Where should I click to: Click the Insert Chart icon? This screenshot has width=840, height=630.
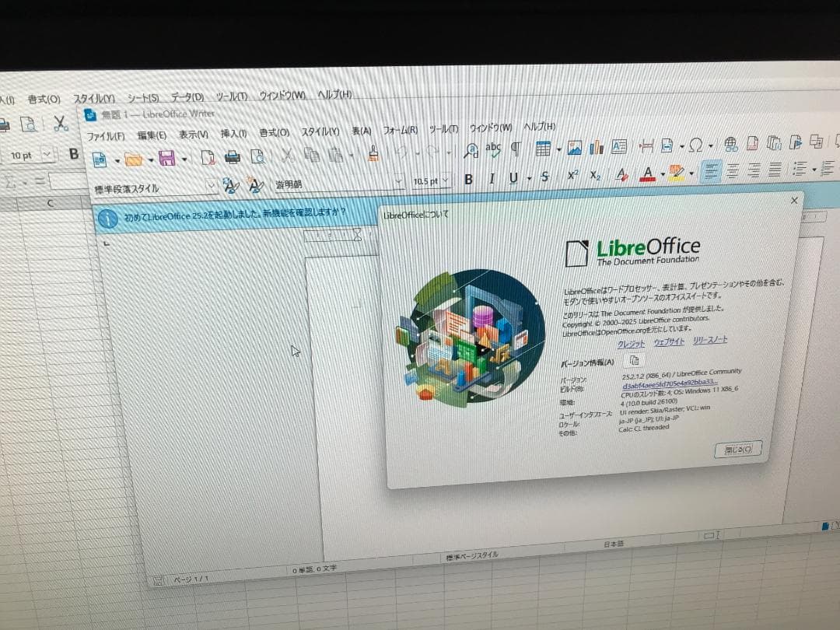597,147
